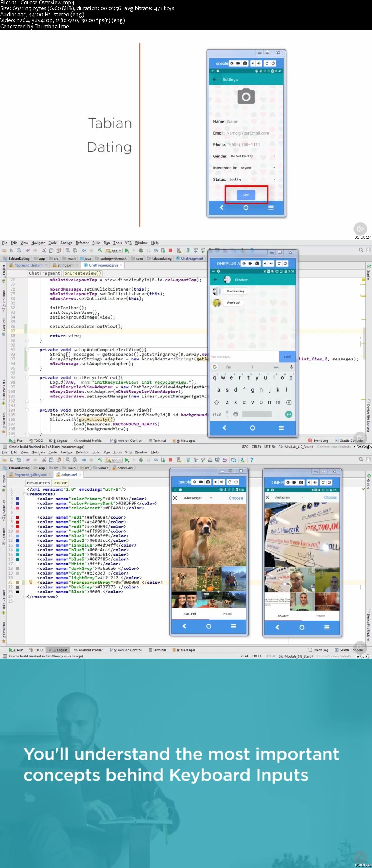Click the Make Project hammer in colors.xml IDE toolbar

tap(100, 460)
